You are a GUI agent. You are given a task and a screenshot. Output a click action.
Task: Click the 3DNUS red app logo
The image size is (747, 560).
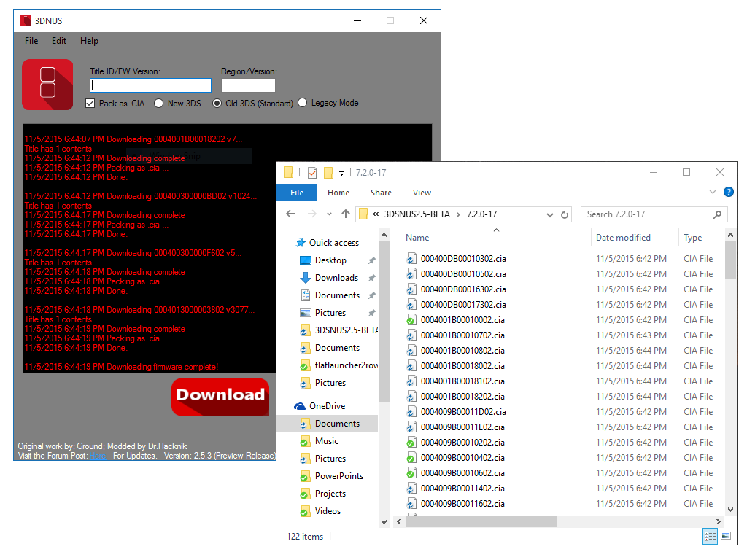tap(47, 85)
